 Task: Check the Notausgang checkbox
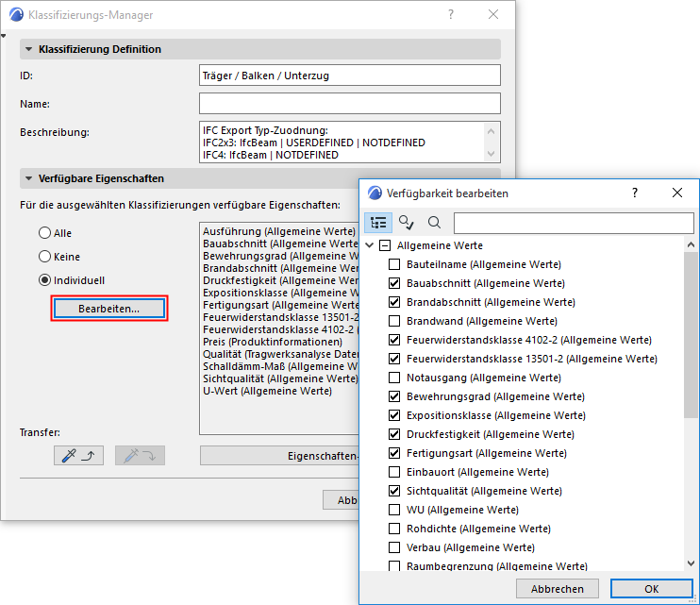point(394,378)
